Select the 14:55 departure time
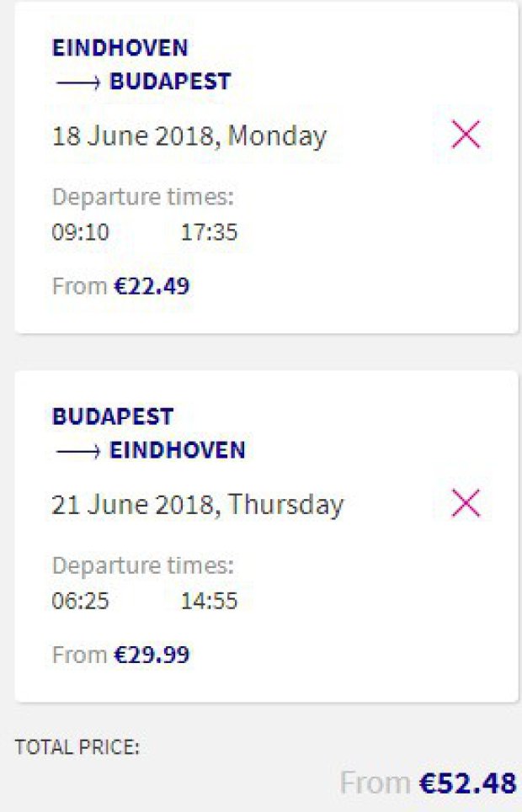522x812 pixels. click(x=209, y=601)
